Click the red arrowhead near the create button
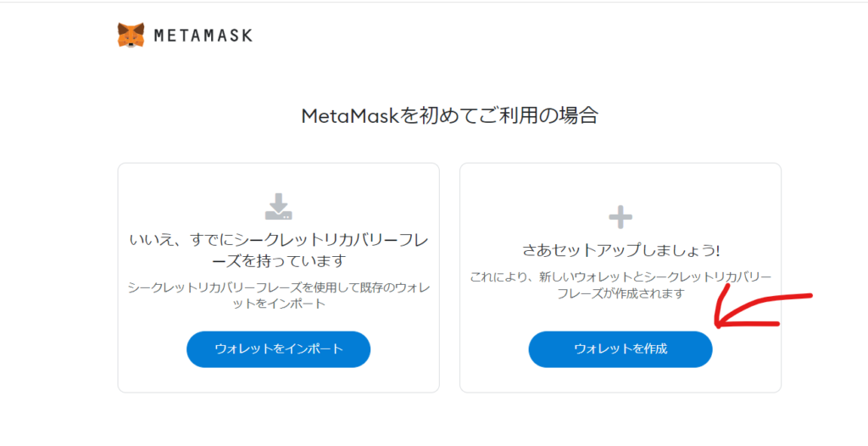This screenshot has width=868, height=446. point(720,323)
